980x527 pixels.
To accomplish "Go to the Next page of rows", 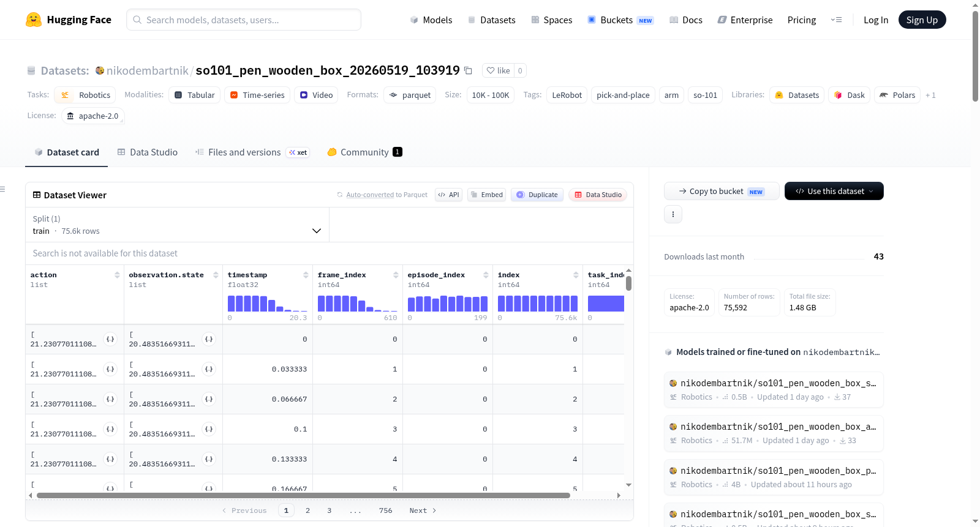I will tap(423, 510).
